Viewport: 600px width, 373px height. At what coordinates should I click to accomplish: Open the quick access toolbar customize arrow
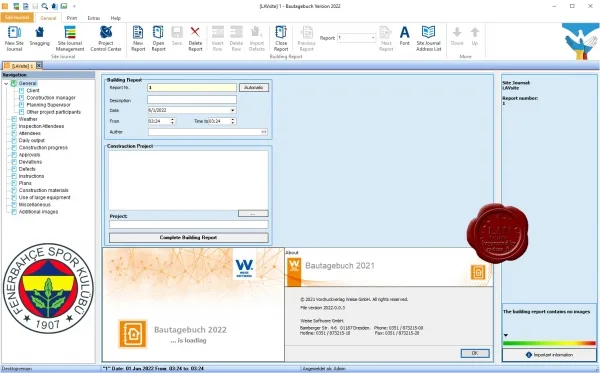[74, 7]
